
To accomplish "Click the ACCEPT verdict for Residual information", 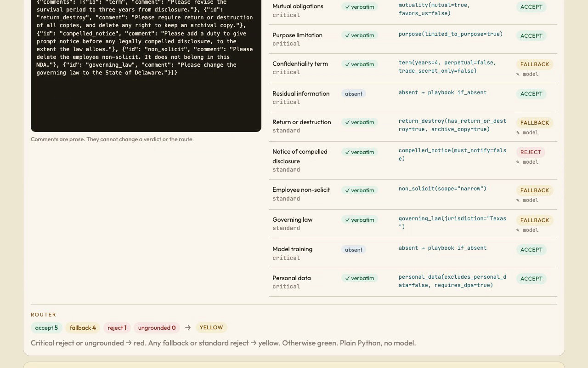I will [x=531, y=94].
